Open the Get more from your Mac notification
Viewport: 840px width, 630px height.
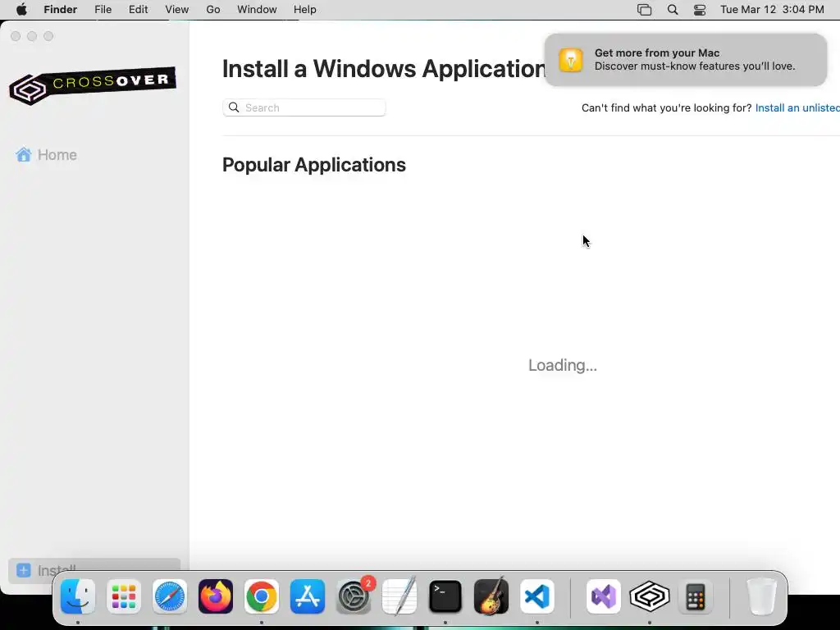[686, 59]
